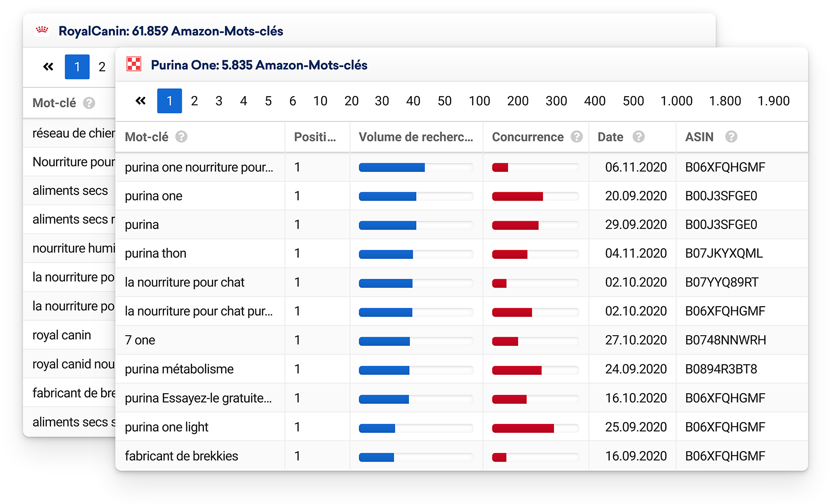Click date 29.09.2020

click(636, 224)
